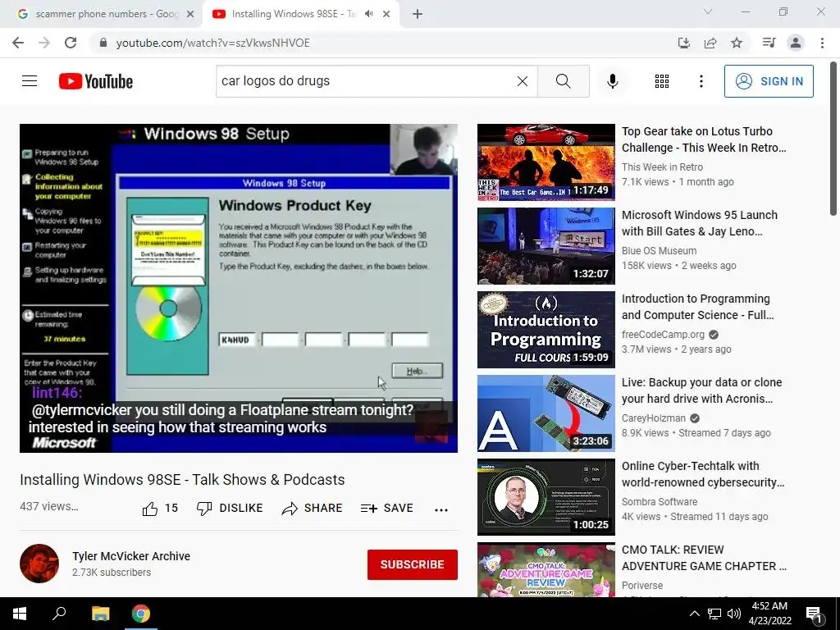Screen dimensions: 840x630
Task: Open Online Cyber-Techtalk video thumbnail
Action: 546,496
